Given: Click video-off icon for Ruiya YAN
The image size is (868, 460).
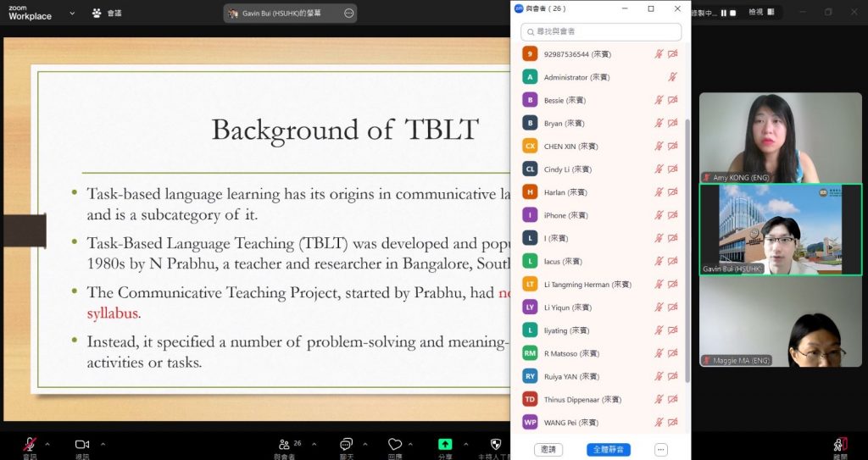Looking at the screenshot, I should pos(672,376).
